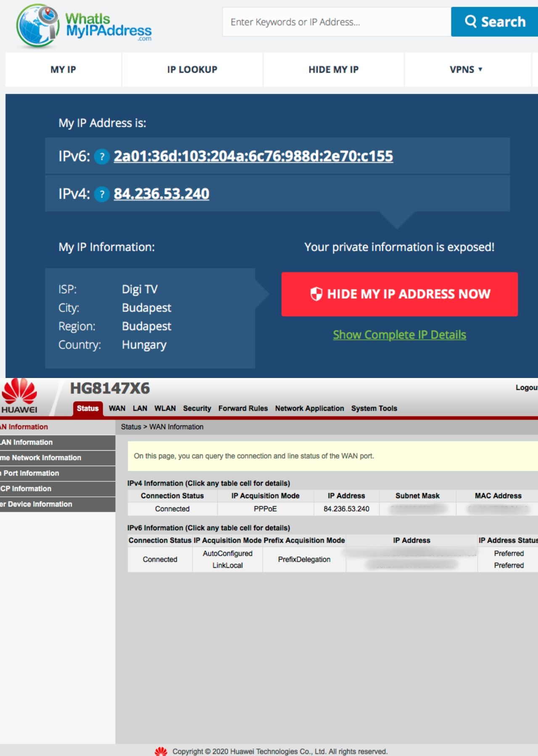This screenshot has height=756, width=538.
Task: Click the IPv6 question mark help icon
Action: [x=102, y=157]
